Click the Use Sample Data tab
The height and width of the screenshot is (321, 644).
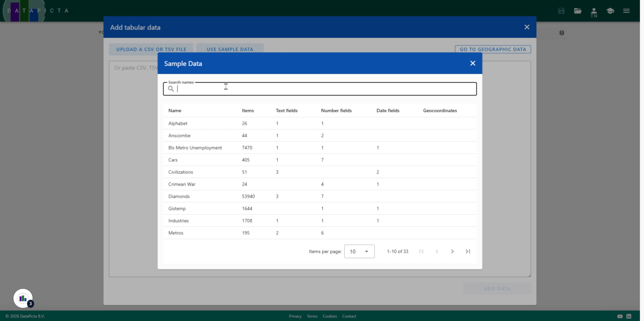coord(230,49)
